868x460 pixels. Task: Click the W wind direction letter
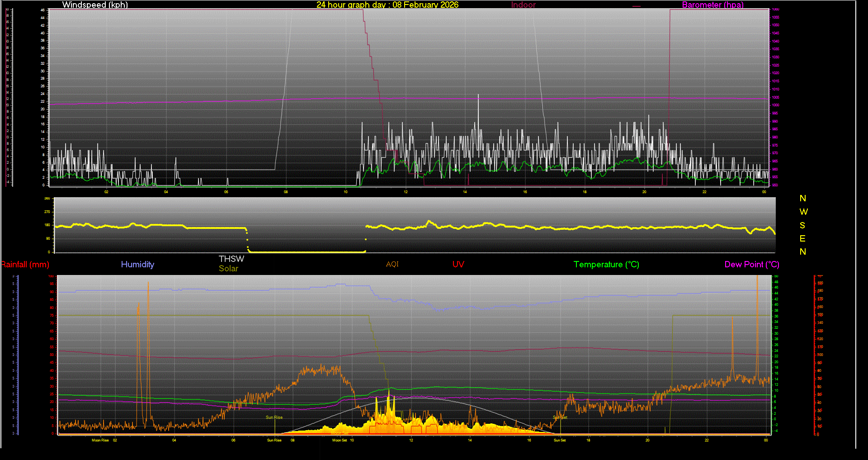(x=803, y=212)
